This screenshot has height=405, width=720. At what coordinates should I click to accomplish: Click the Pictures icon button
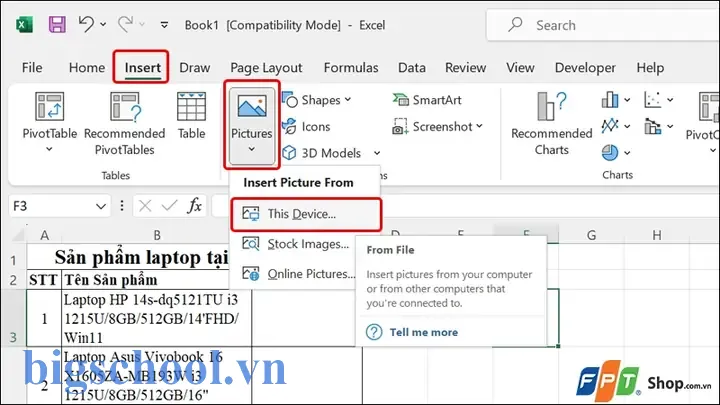point(252,106)
